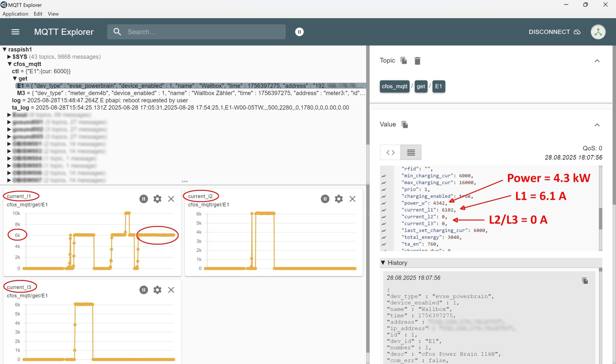Copy the topic path to clipboard

click(404, 60)
